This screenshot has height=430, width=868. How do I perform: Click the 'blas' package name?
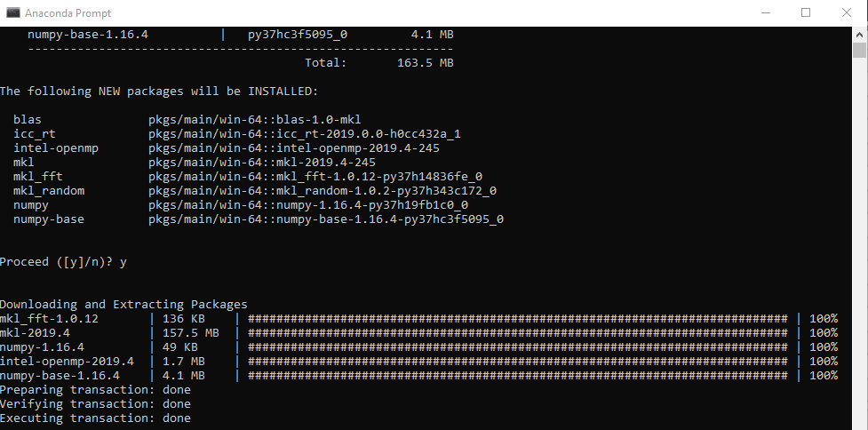click(x=28, y=120)
